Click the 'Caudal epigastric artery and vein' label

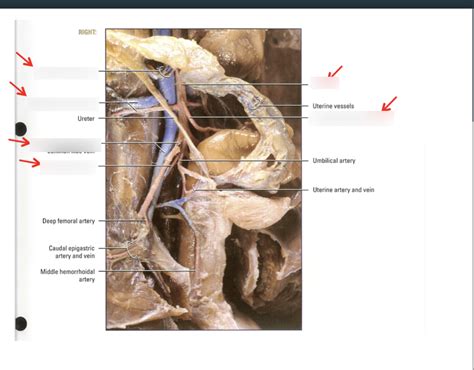[72, 252]
